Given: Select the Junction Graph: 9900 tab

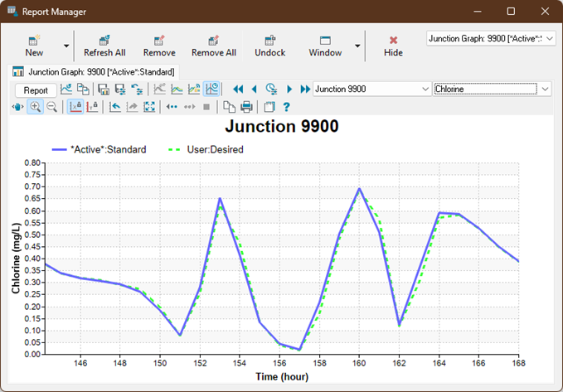Looking at the screenshot, I should coord(94,72).
